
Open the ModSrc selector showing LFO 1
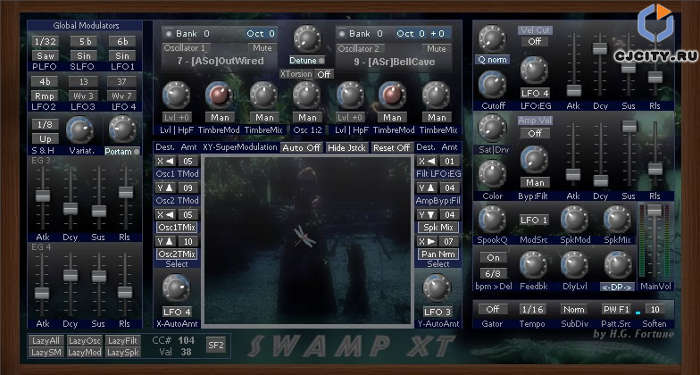[534, 220]
